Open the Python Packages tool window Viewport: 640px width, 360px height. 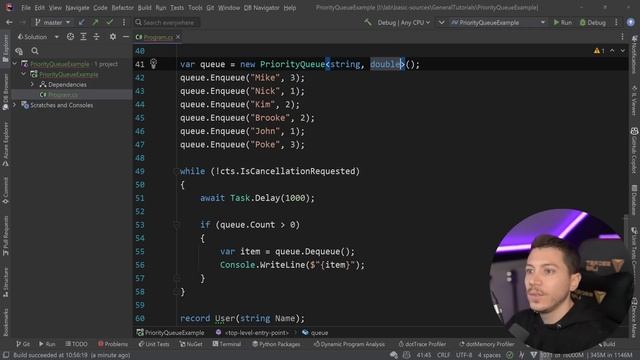tap(276, 344)
